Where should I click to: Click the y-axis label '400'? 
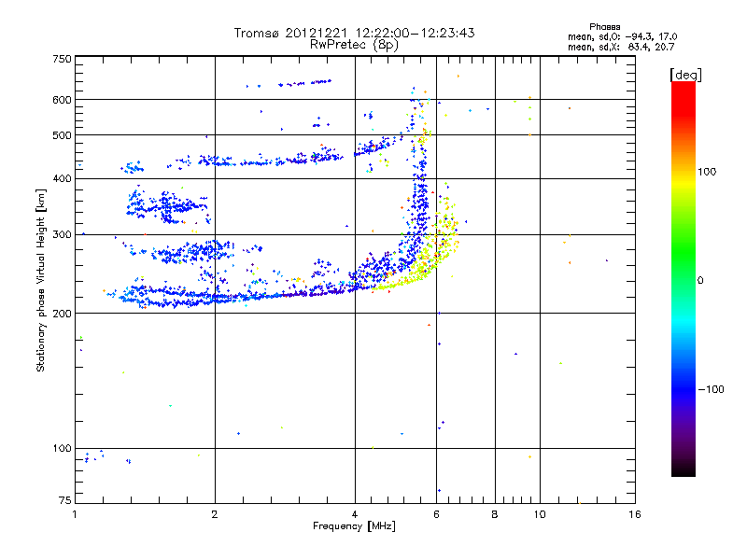point(62,179)
